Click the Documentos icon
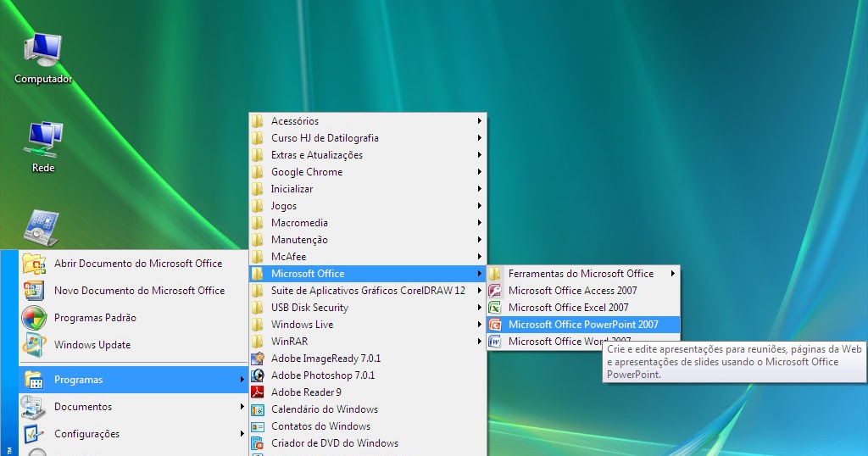Image resolution: width=868 pixels, height=456 pixels. (34, 407)
